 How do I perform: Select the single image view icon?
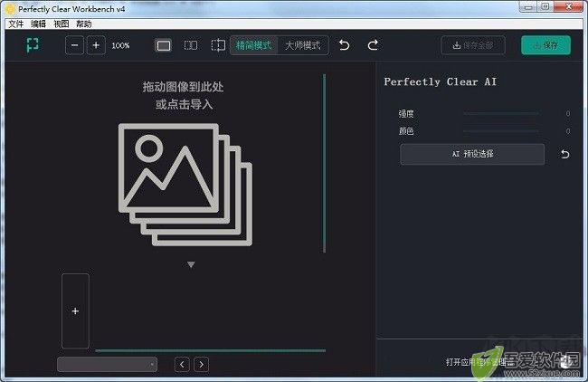pos(163,45)
